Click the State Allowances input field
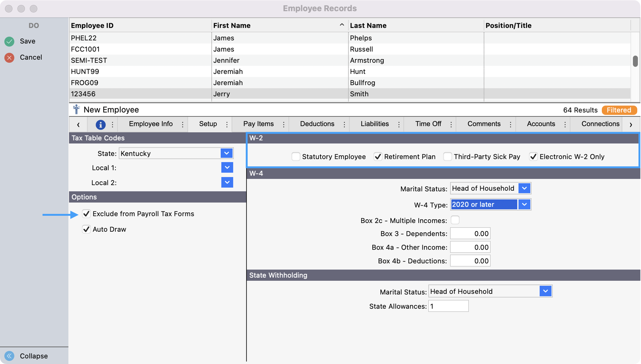The width and height of the screenshot is (641, 364). (x=448, y=306)
